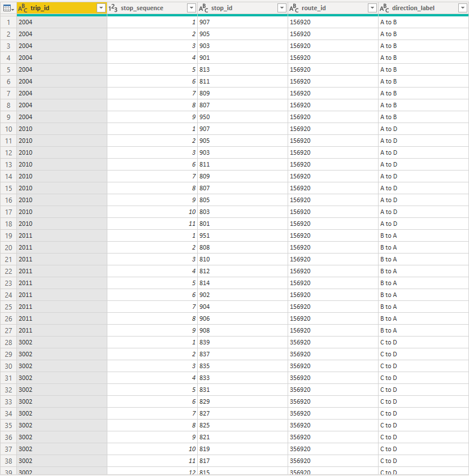The image size is (469, 476).
Task: Select the stop_sequence column header
Action: pyautogui.click(x=152, y=8)
